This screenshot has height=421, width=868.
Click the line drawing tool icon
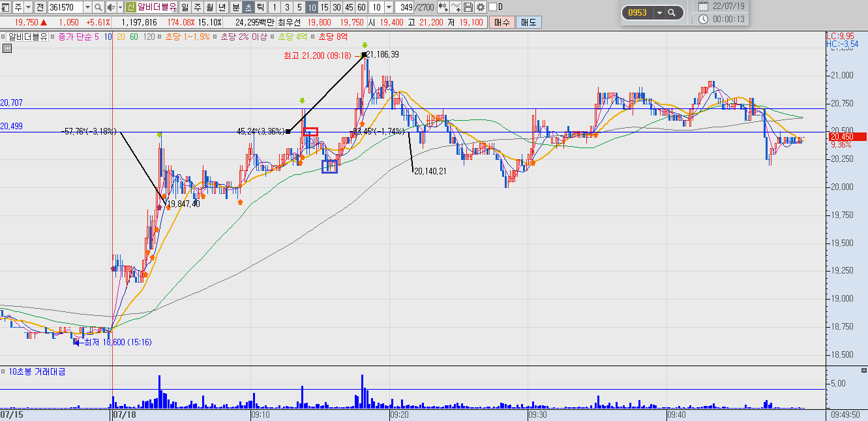[456, 7]
